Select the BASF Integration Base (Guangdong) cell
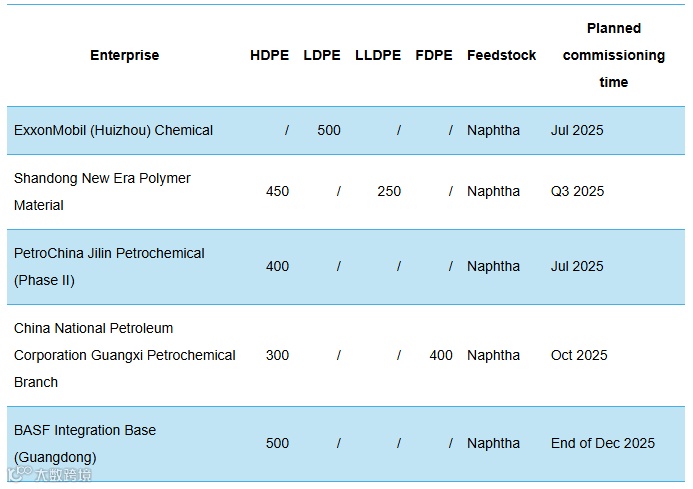 point(85,443)
